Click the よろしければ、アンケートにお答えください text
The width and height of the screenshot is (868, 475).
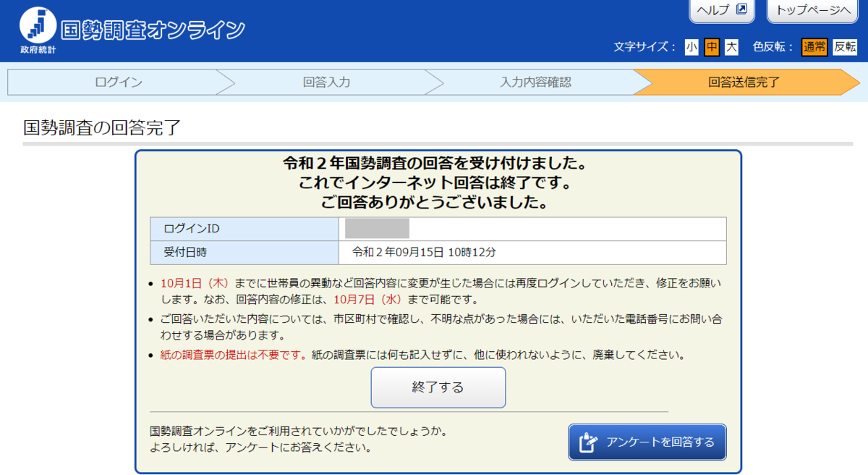point(261,447)
